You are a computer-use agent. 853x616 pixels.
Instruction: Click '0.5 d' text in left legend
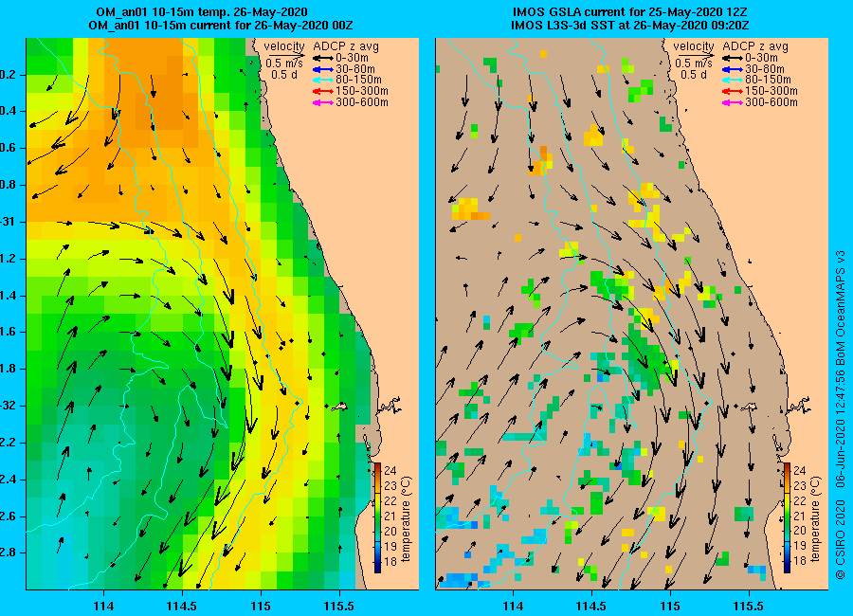284,75
